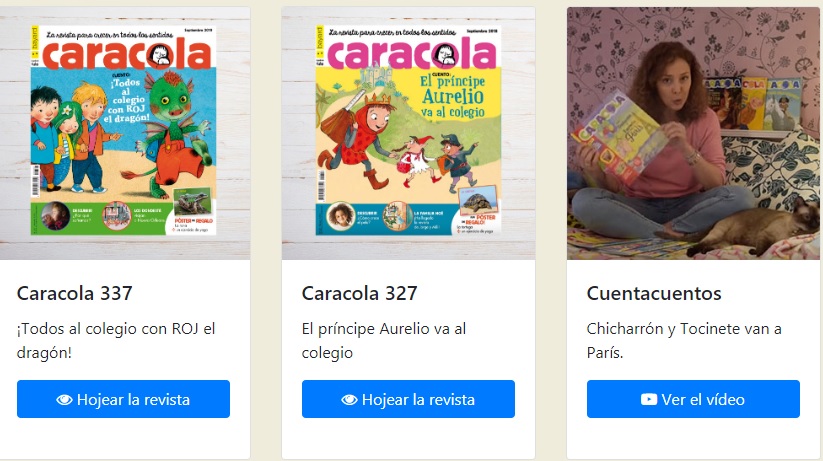The height and width of the screenshot is (461, 823).
Task: Click the video play icon under Cuentacuentos
Action: [x=649, y=400]
